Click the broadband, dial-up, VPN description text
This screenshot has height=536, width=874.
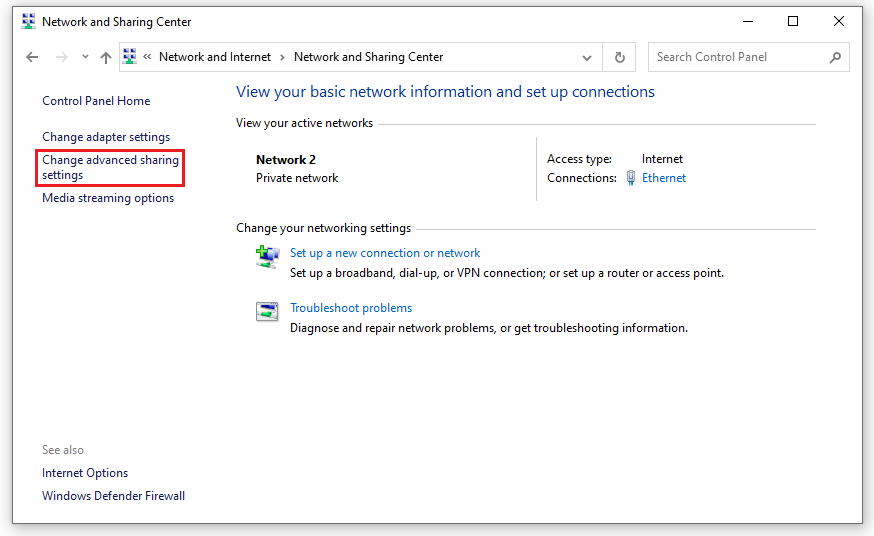[x=507, y=273]
